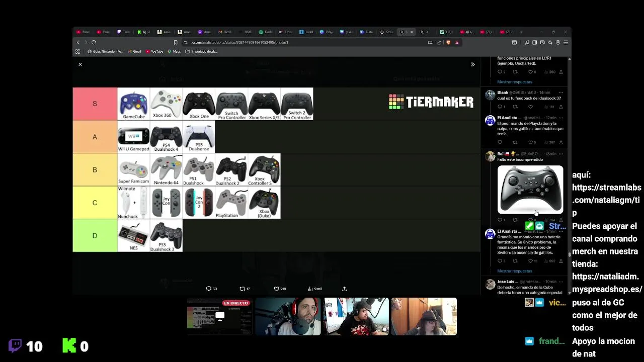
Task: Like El Analista's 'peor mando de Playstation' reply
Action: (x=530, y=142)
